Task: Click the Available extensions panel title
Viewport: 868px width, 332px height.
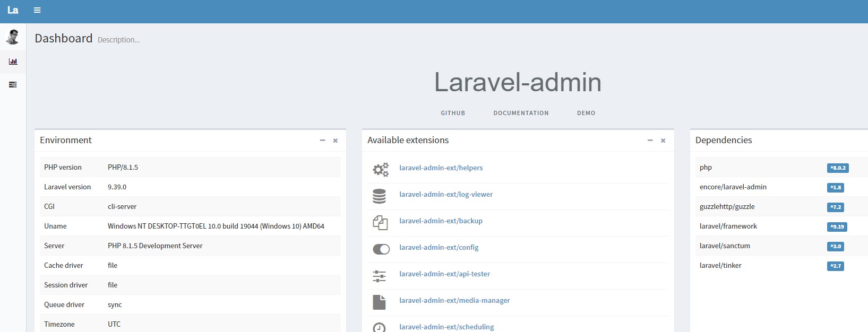Action: tap(408, 140)
